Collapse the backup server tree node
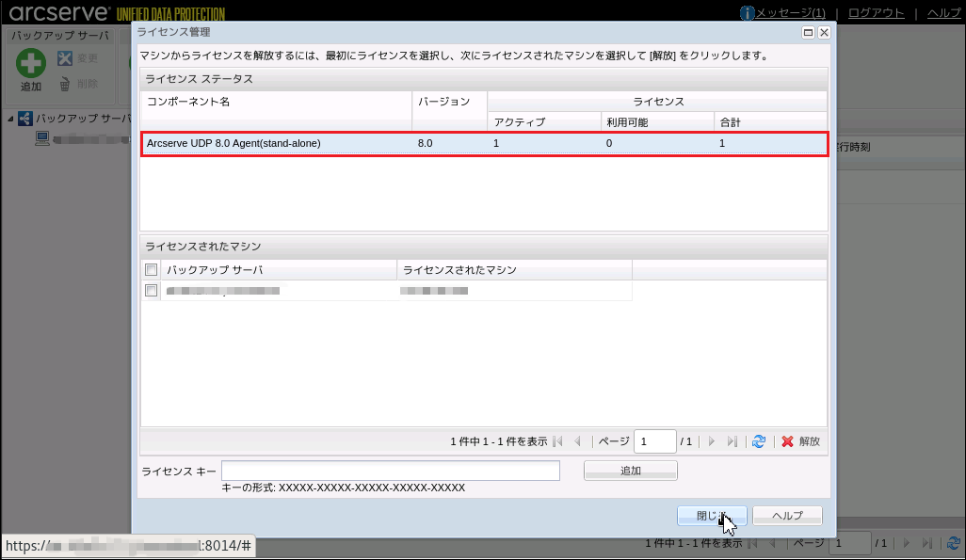 (x=10, y=119)
